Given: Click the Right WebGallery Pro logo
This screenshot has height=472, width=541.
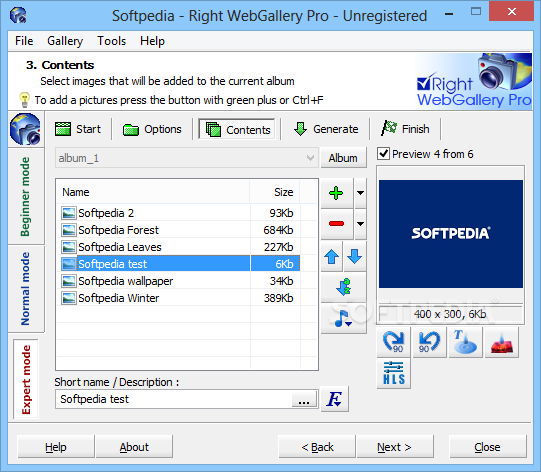Looking at the screenshot, I should click(474, 81).
